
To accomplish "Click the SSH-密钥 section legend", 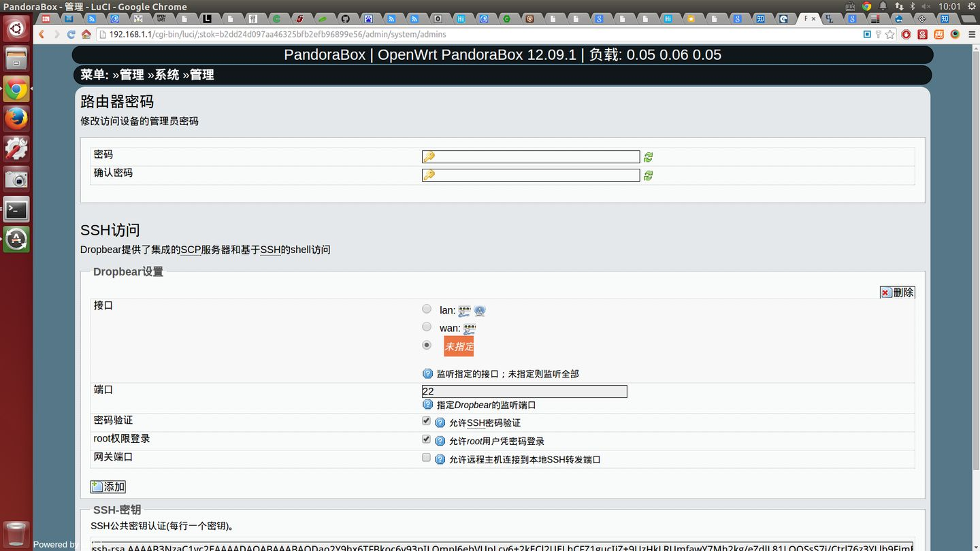I will coord(117,510).
